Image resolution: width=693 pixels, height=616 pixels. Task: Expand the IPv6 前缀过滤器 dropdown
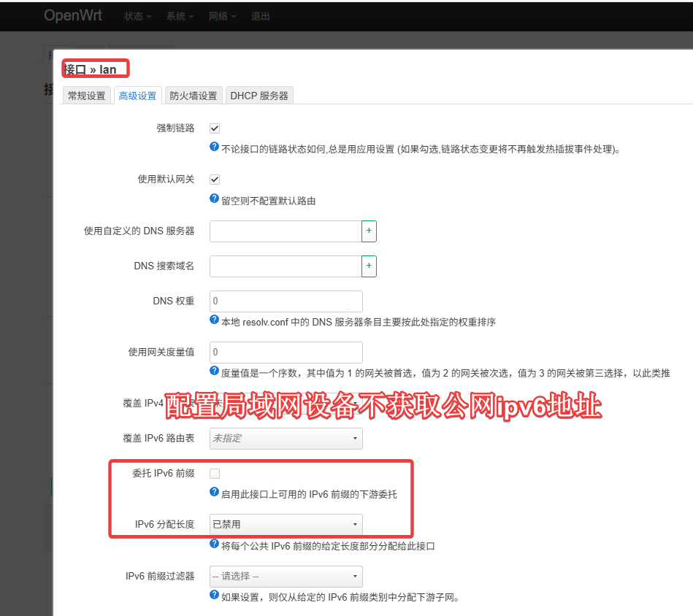point(286,577)
